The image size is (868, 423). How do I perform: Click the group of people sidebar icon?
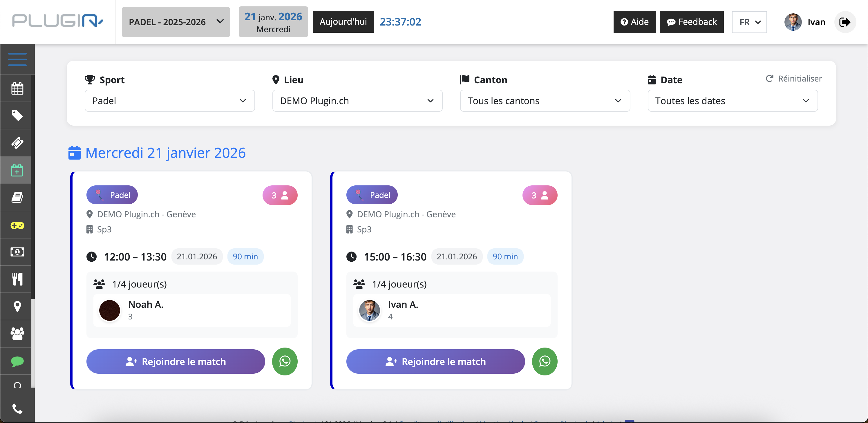tap(17, 334)
